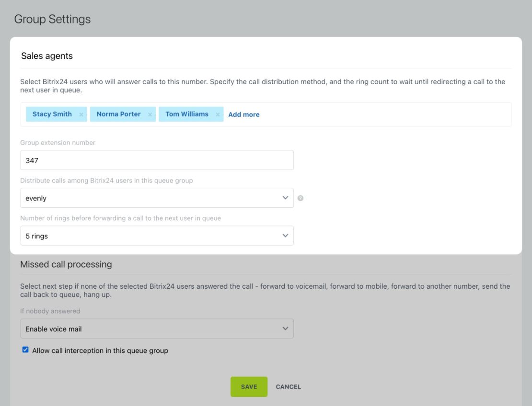Image resolution: width=532 pixels, height=406 pixels.
Task: Open the call distribution help tooltip icon
Action: [x=300, y=198]
